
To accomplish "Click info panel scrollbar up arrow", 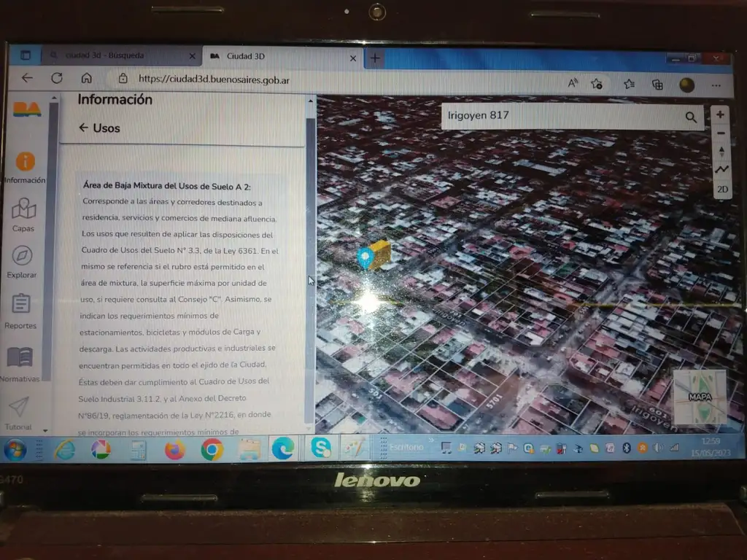I will [311, 101].
